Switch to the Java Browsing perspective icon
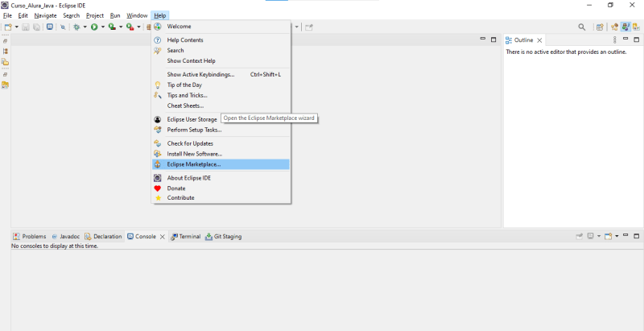Image resolution: width=644 pixels, height=331 pixels. 614,27
